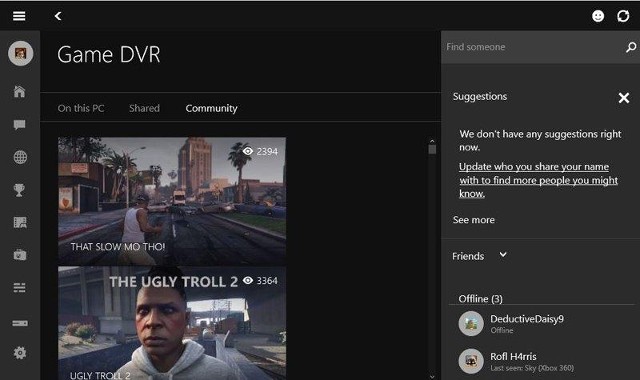The height and width of the screenshot is (380, 640).
Task: Click the Game DVR page title
Action: [x=109, y=54]
